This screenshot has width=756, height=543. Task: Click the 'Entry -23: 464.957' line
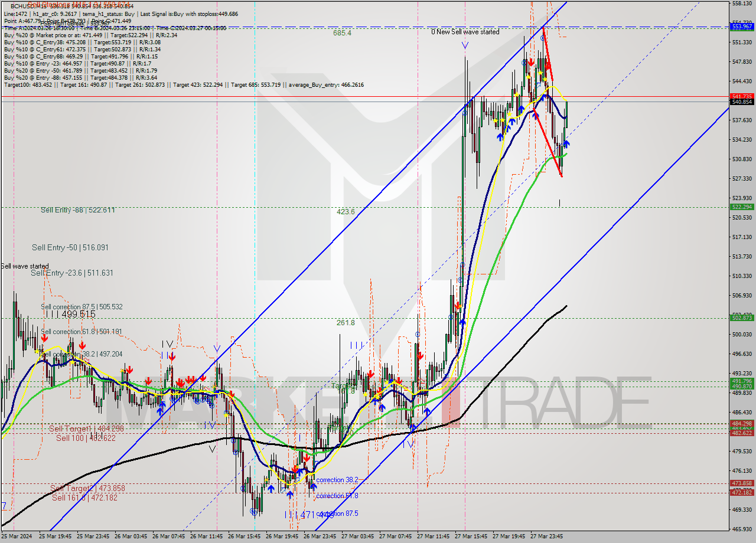point(77,63)
